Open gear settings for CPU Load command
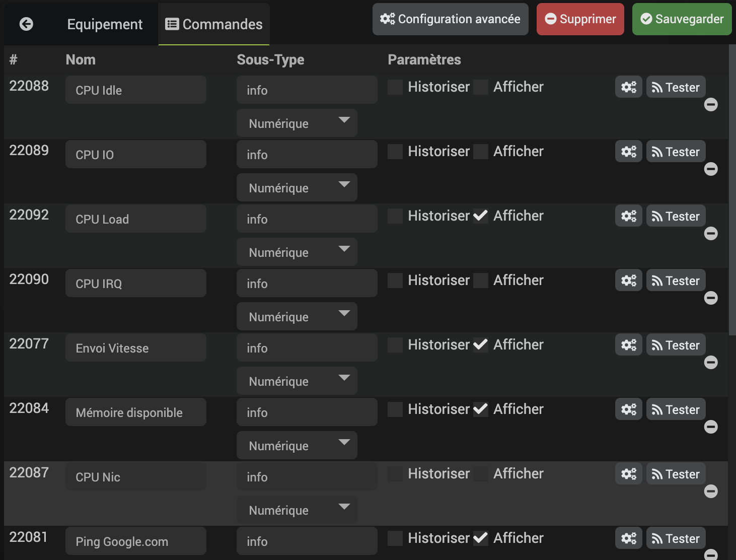Screen dimensions: 736x560 pos(628,216)
